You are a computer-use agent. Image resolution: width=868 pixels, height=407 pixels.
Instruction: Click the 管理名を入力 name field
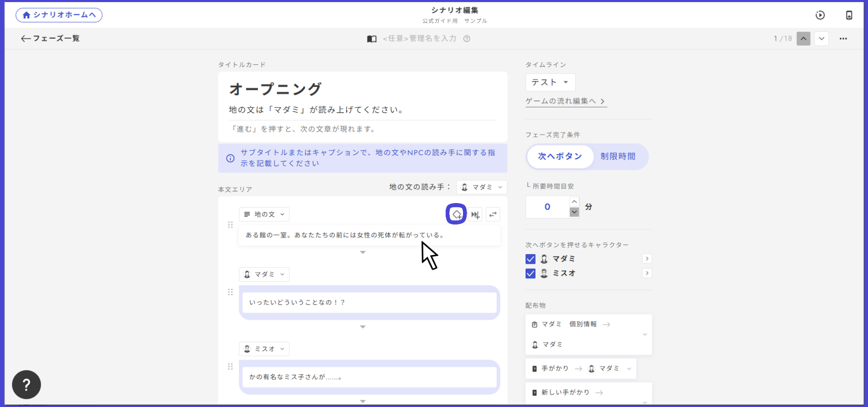pyautogui.click(x=419, y=39)
